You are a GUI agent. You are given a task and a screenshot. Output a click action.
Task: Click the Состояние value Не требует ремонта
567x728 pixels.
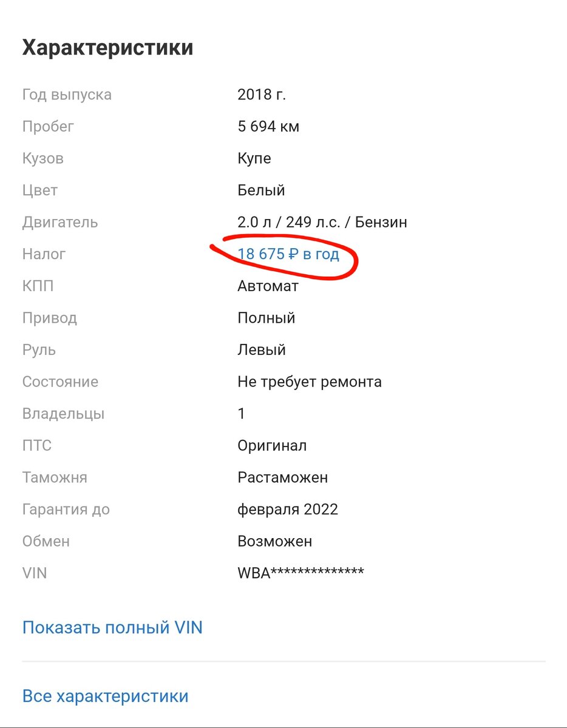tap(309, 382)
